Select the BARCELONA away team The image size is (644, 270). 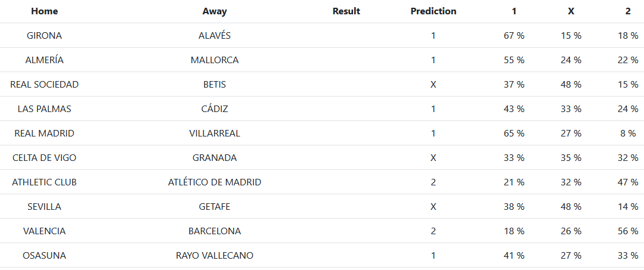(x=215, y=231)
